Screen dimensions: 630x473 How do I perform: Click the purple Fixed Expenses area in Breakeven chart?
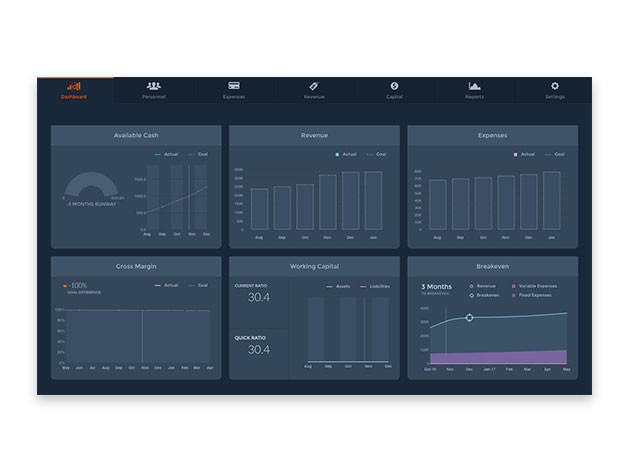tap(498, 357)
